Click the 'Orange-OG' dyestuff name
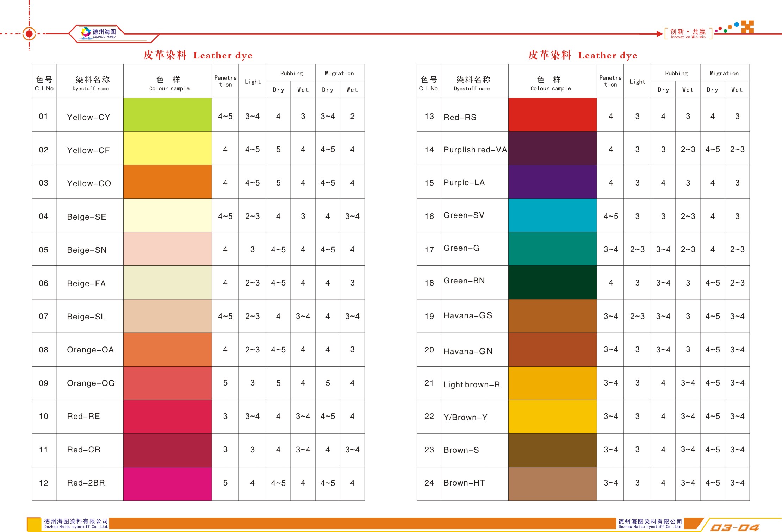Image resolution: width=782 pixels, height=532 pixels. 91,383
